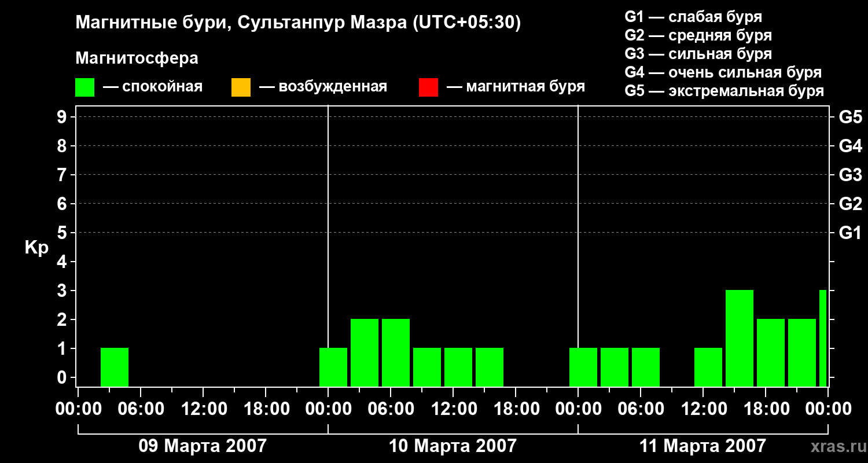Screen dimensions: 868x463
Task: Click the red 'магнитная буря' legend swatch
Action: click(428, 87)
